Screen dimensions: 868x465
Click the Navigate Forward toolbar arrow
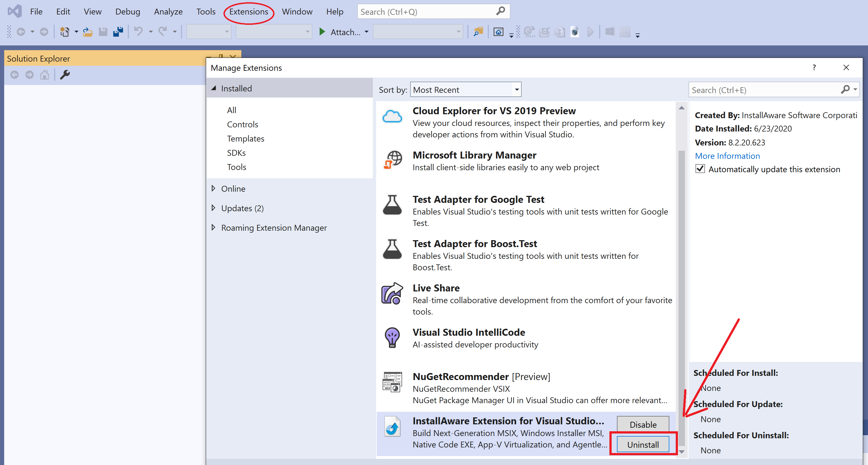tap(44, 32)
